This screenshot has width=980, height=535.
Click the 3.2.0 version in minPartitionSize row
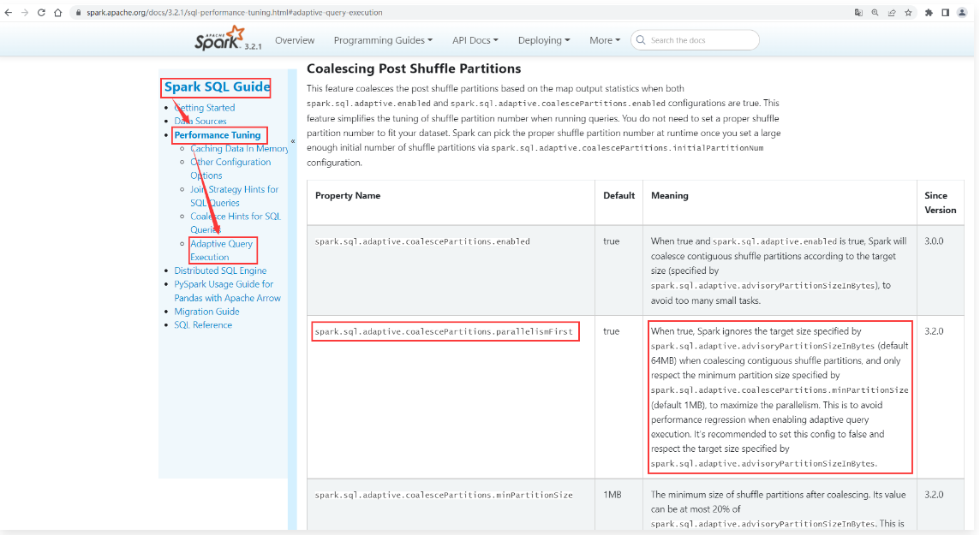point(934,495)
